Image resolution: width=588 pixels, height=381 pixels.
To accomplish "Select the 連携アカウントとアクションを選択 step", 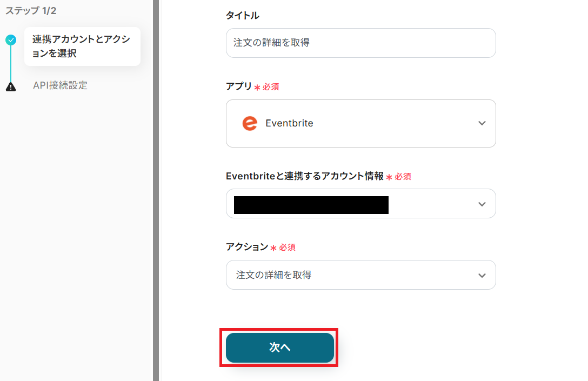I will [x=82, y=46].
